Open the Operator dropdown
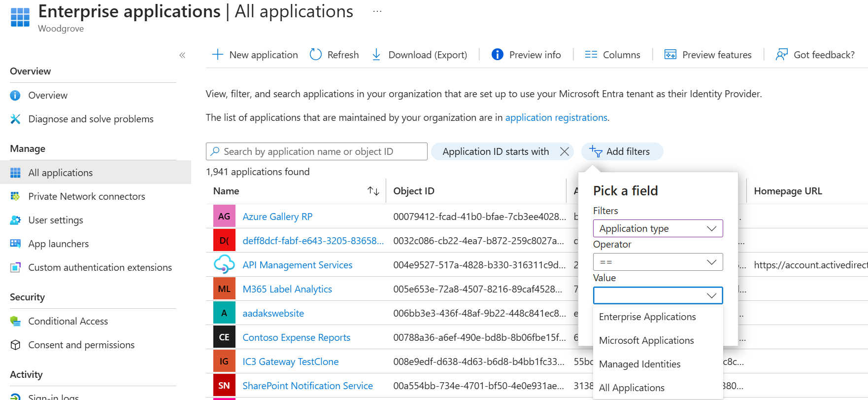The width and height of the screenshot is (868, 400). pos(658,262)
